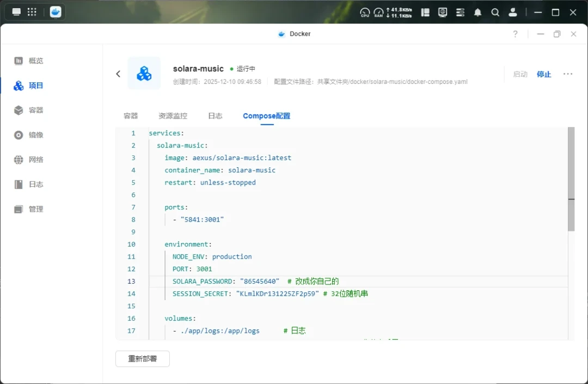Click the 'container_name: solara-music' line
Image resolution: width=588 pixels, height=384 pixels.
(220, 170)
